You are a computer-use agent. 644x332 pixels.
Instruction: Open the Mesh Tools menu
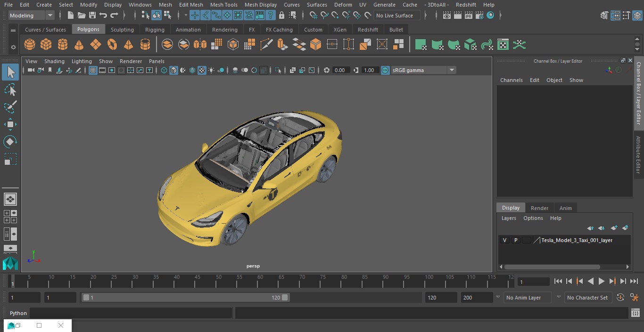pos(223,5)
